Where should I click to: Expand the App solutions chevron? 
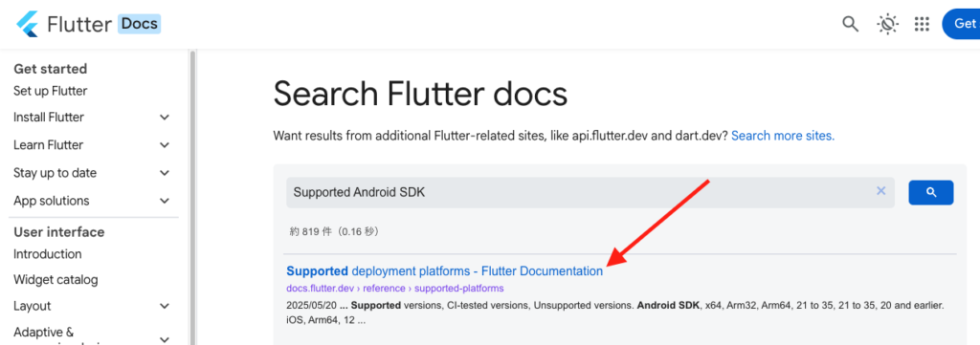coord(165,201)
